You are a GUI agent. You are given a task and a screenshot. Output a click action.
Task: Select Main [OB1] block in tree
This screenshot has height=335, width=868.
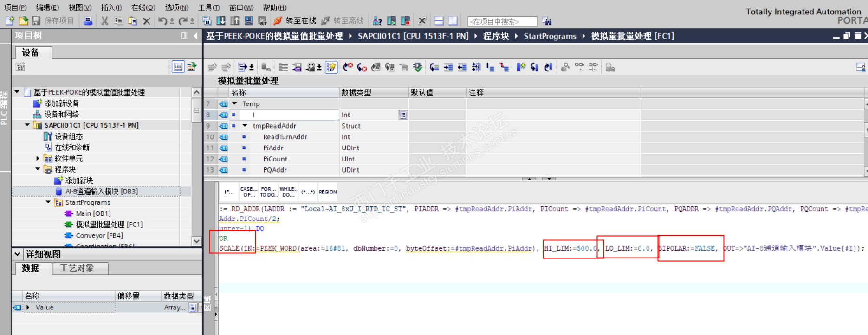pos(93,213)
